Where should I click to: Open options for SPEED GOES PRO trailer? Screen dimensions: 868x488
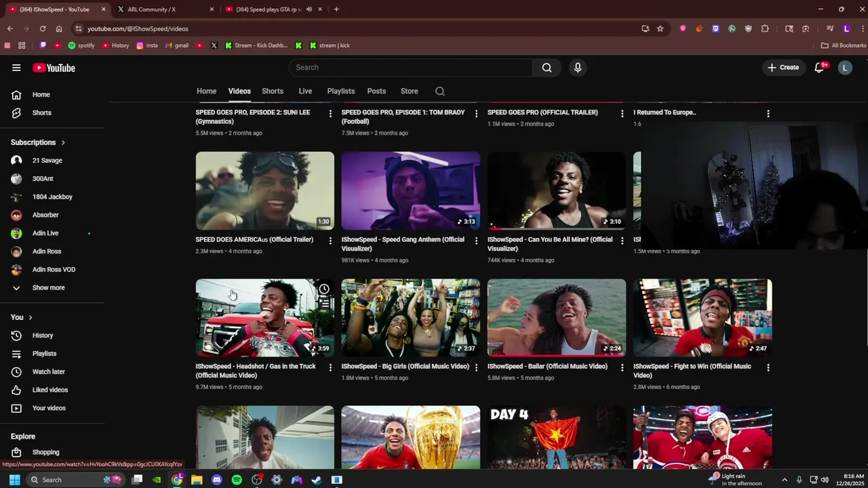tap(622, 114)
